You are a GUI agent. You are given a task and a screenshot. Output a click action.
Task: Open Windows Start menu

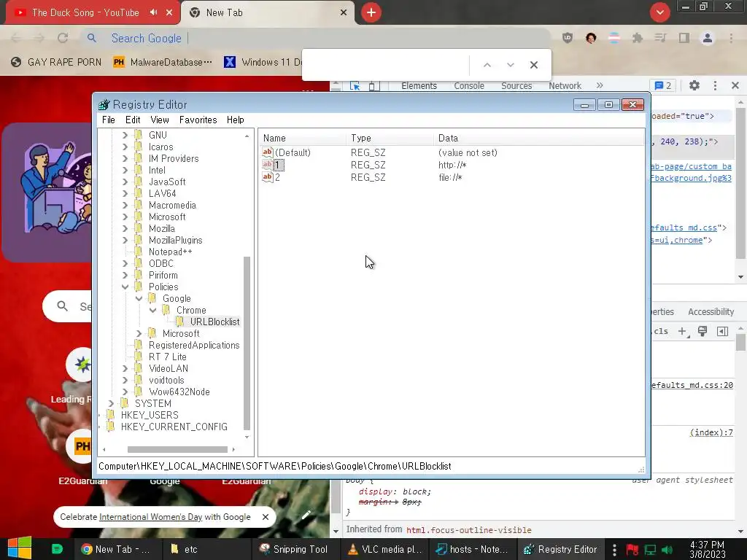pos(20,548)
